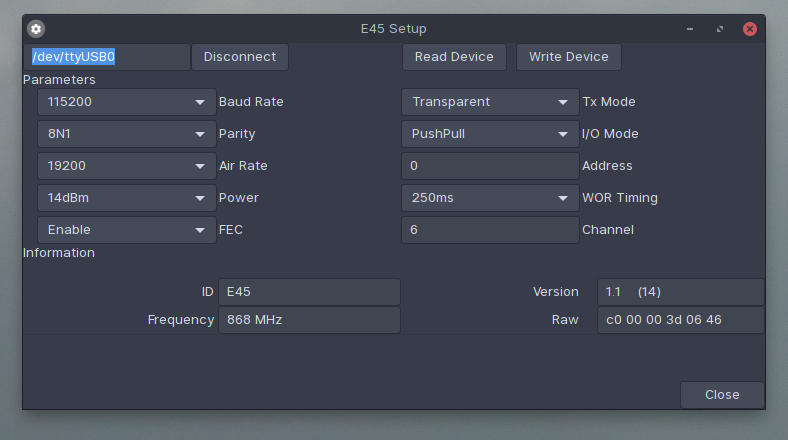Click the I/O Mode label
This screenshot has height=440, width=788.
click(610, 134)
